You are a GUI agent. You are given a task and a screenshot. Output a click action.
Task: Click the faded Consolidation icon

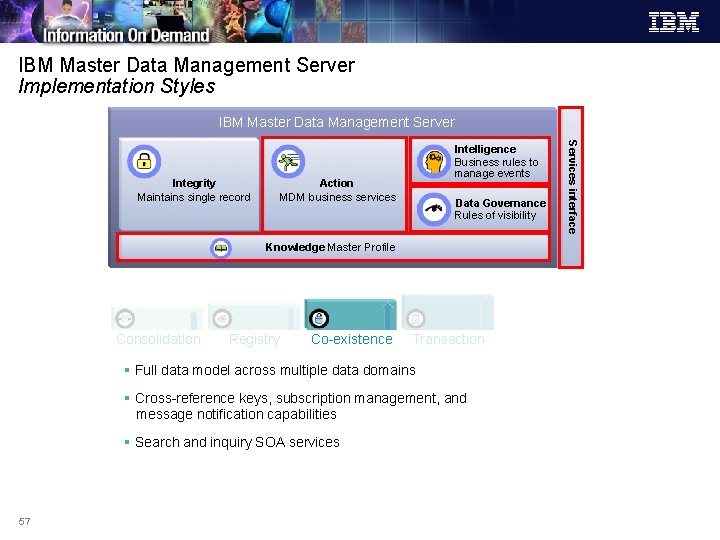pyautogui.click(x=125, y=318)
